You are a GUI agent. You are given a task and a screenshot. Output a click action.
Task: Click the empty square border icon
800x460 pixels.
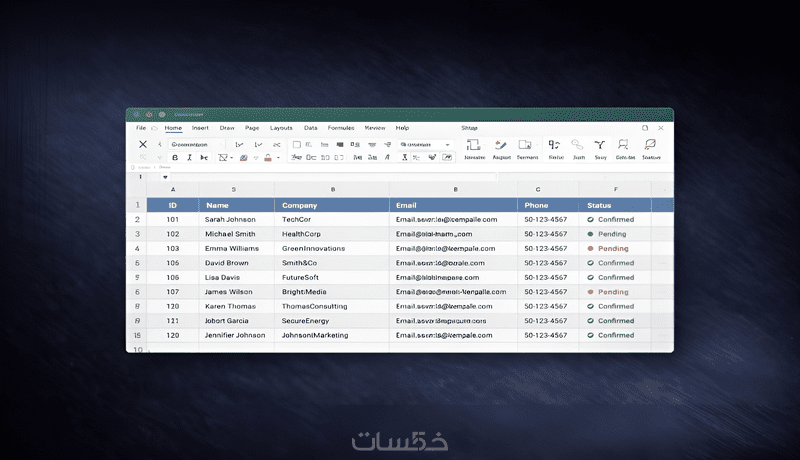click(296, 144)
